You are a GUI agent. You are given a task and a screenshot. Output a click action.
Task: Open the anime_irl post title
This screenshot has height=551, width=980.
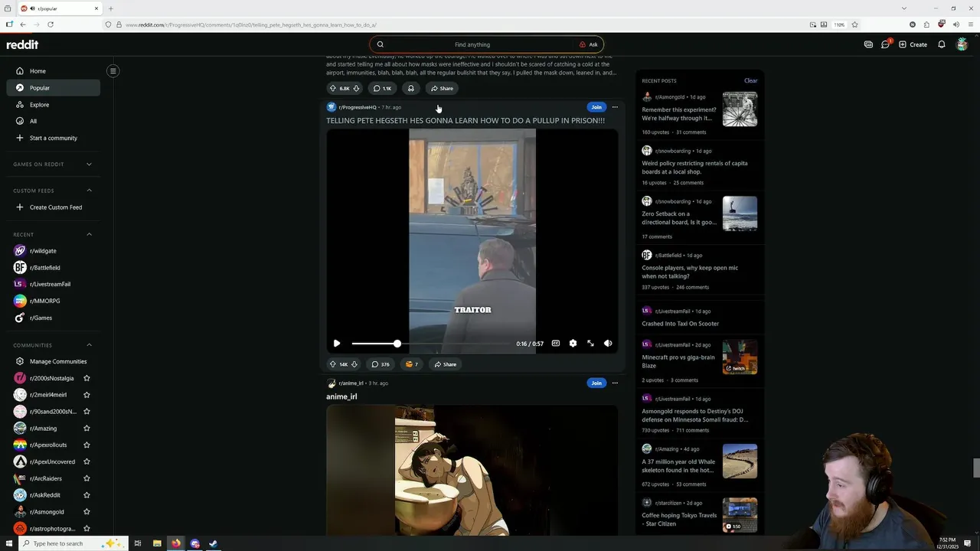[x=341, y=396]
